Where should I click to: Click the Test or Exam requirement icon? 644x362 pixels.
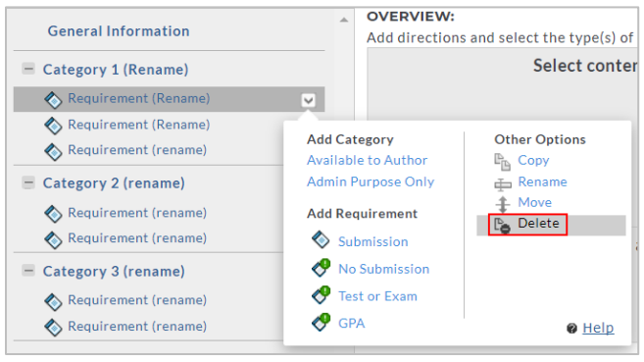pos(321,294)
